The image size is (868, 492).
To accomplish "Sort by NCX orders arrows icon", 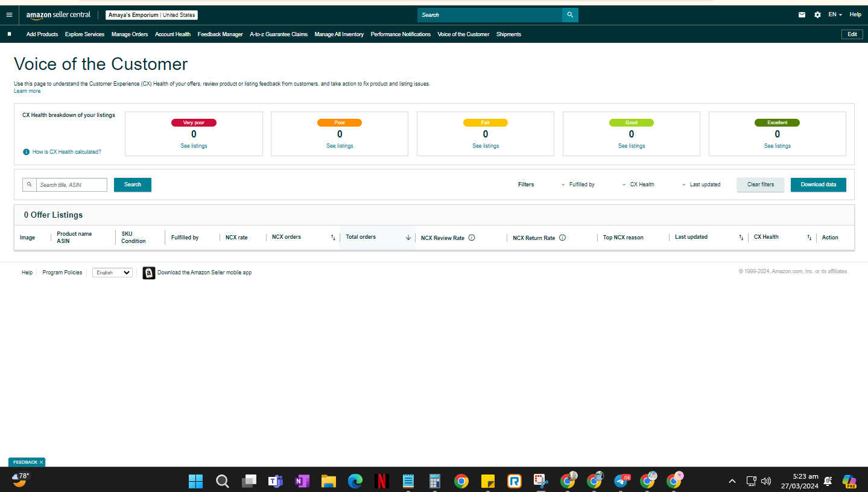I will tap(333, 238).
